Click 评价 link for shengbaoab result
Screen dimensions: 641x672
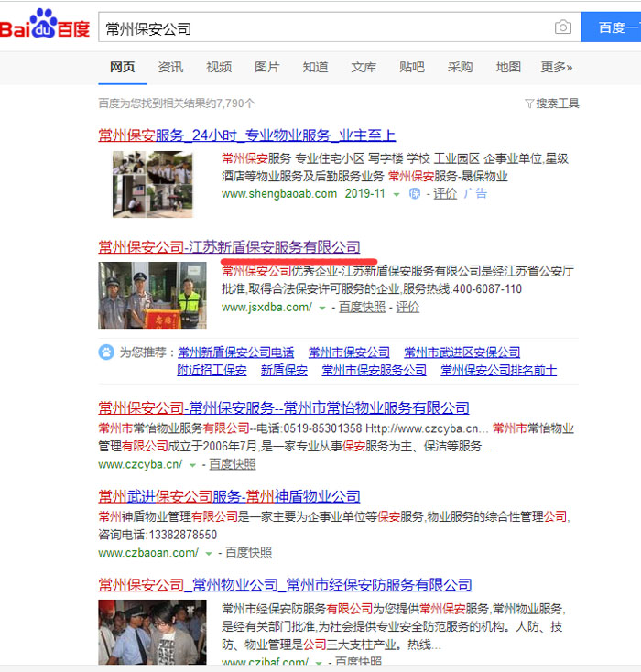[445, 194]
